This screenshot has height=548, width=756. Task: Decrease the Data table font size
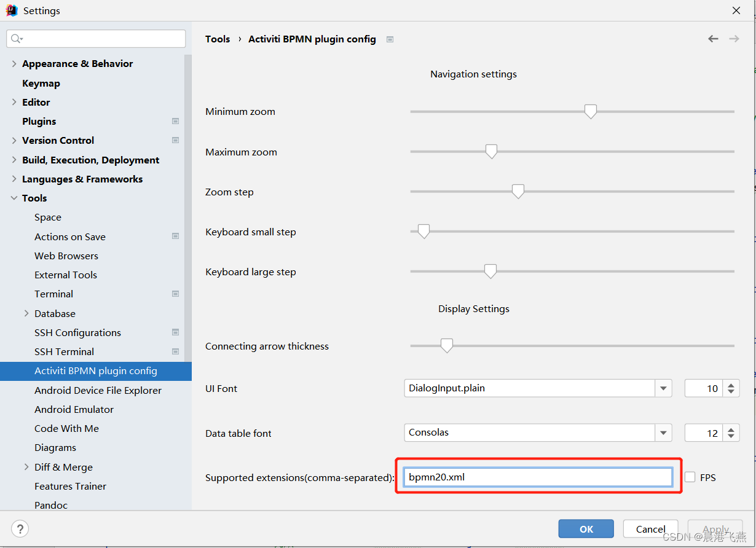click(731, 437)
